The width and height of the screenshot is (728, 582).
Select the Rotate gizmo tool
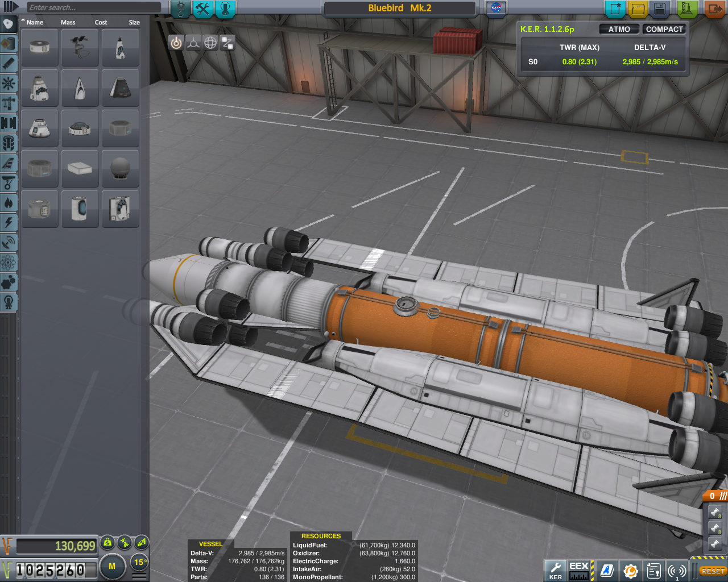point(210,43)
